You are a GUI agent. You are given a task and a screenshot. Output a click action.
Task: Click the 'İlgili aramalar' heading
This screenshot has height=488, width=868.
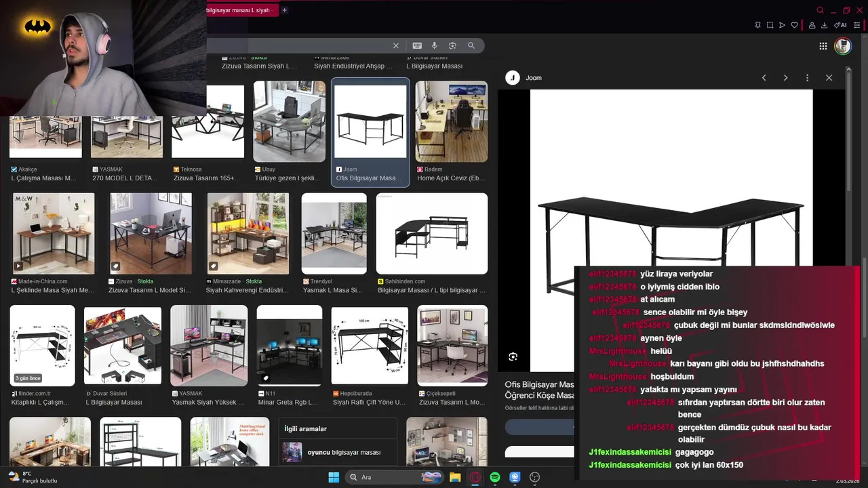pyautogui.click(x=305, y=428)
